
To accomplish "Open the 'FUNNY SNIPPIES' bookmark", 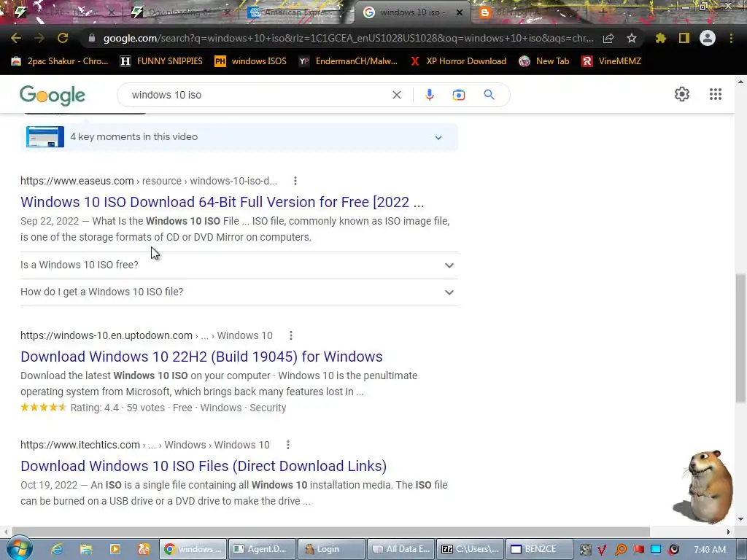I will tap(161, 61).
